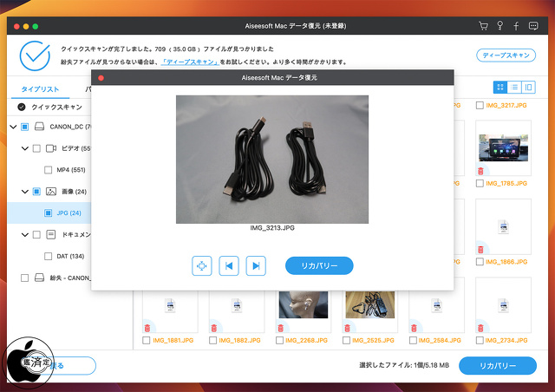The image size is (555, 392).
Task: Click the "IMG_3217.JPG" file name label
Action: point(506,105)
